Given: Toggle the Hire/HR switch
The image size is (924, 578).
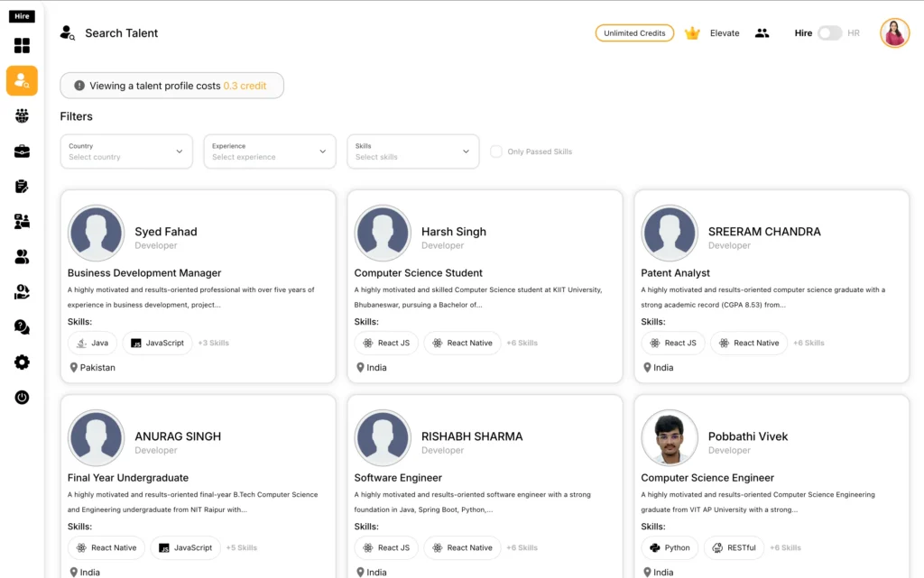Looking at the screenshot, I should pyautogui.click(x=829, y=33).
